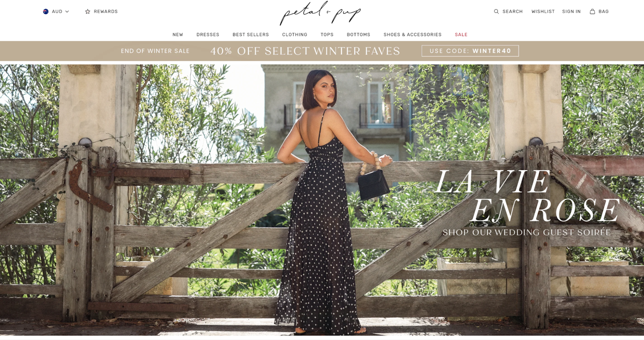Open Shoes & Accessories menu

click(x=412, y=34)
